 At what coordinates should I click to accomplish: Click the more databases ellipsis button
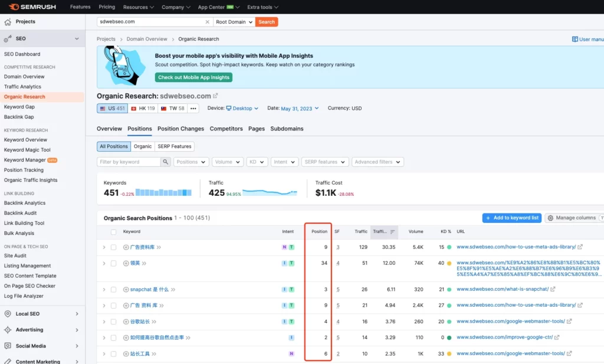193,109
